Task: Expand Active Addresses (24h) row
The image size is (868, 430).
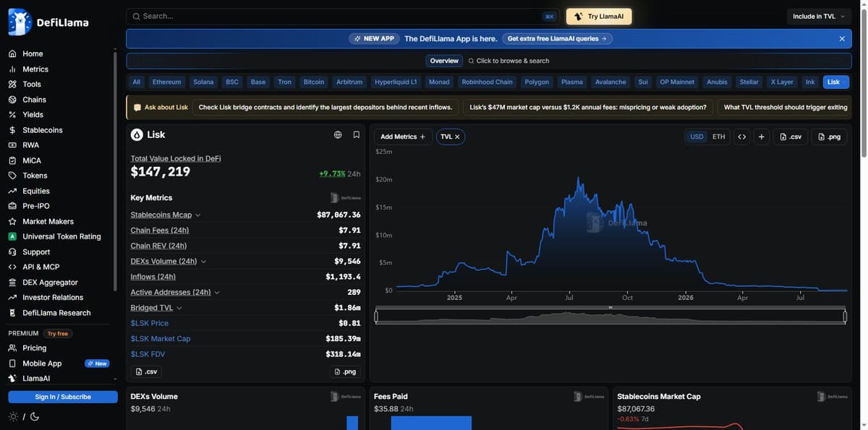Action: (217, 293)
